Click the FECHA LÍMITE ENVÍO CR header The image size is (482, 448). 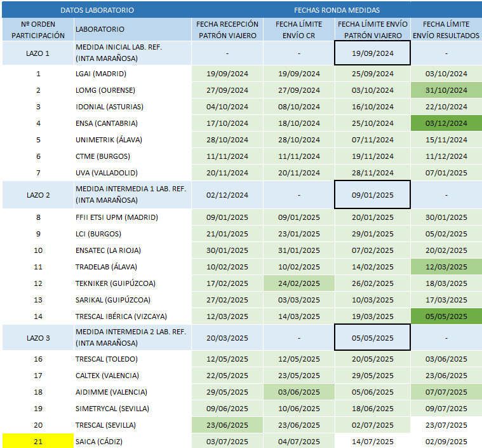299,29
